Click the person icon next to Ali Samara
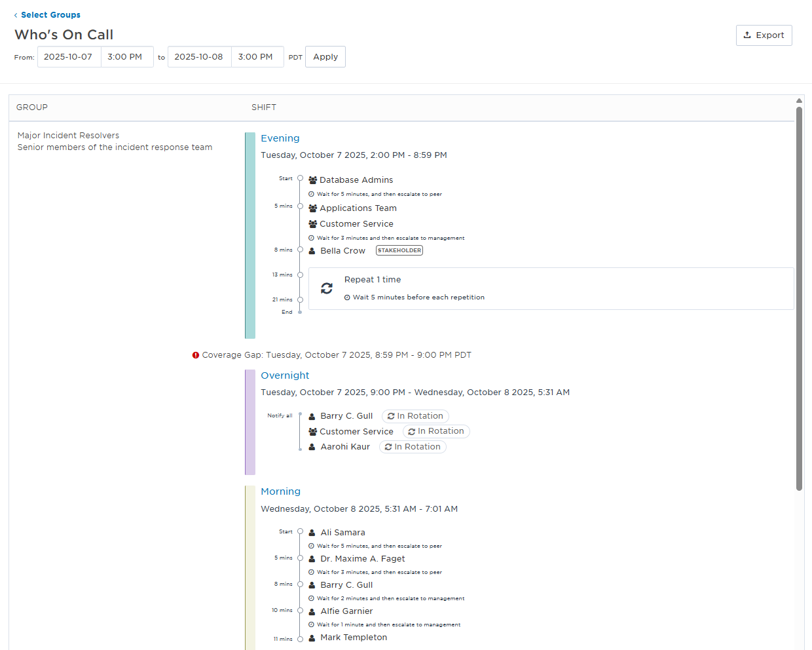812x650 pixels. point(312,533)
